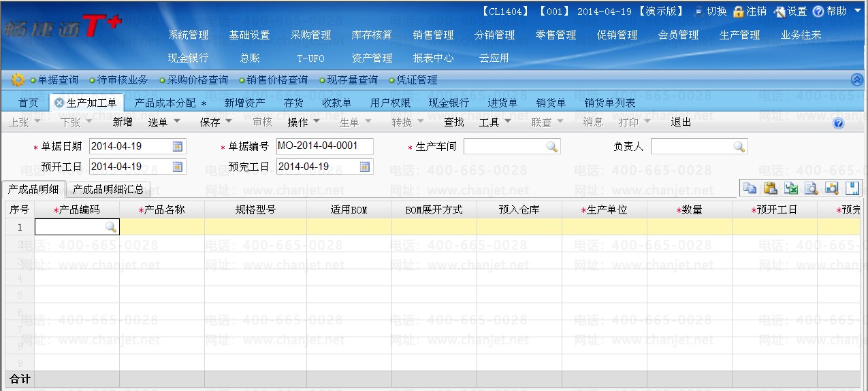
Task: Open the calendar picker for 预完工日
Action: click(365, 167)
